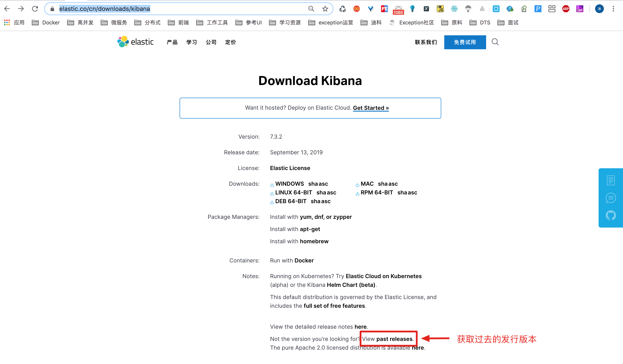Open the gray parachute extension
623x364 pixels.
(x=468, y=9)
